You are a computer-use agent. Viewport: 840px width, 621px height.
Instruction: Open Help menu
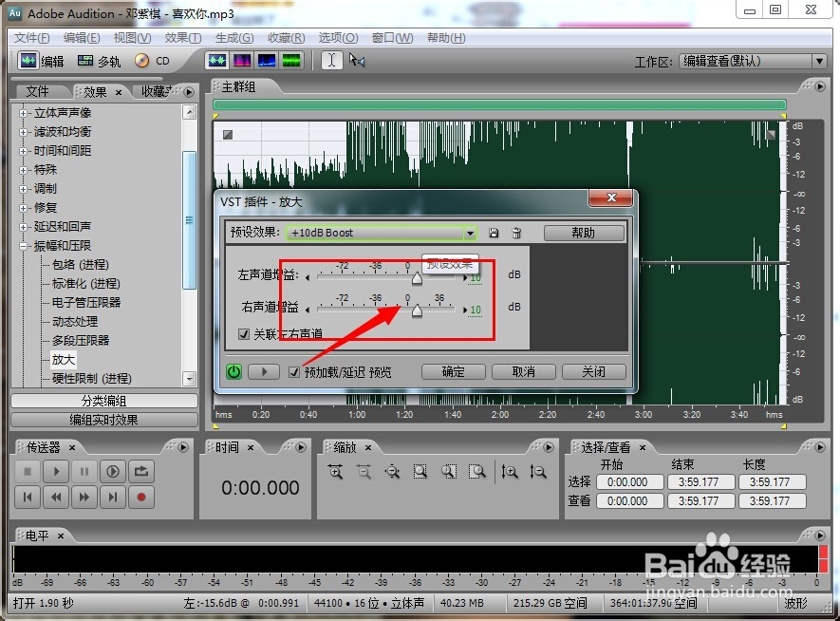[446, 38]
